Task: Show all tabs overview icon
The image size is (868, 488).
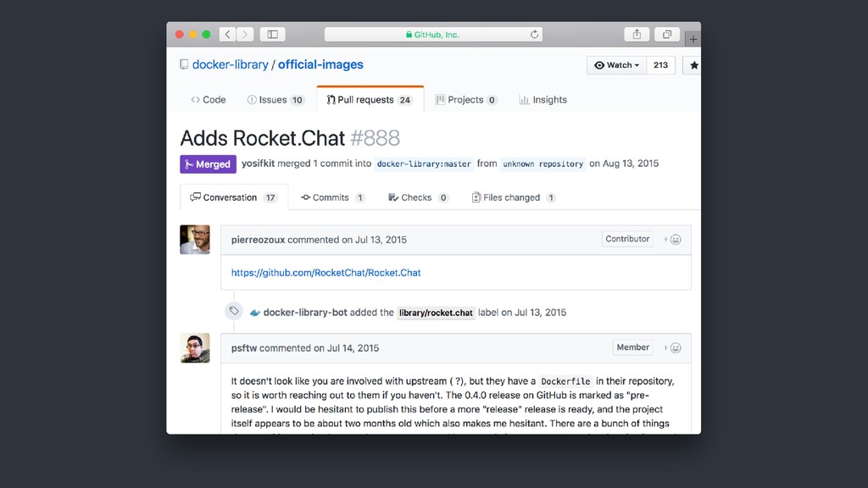Action: point(667,34)
